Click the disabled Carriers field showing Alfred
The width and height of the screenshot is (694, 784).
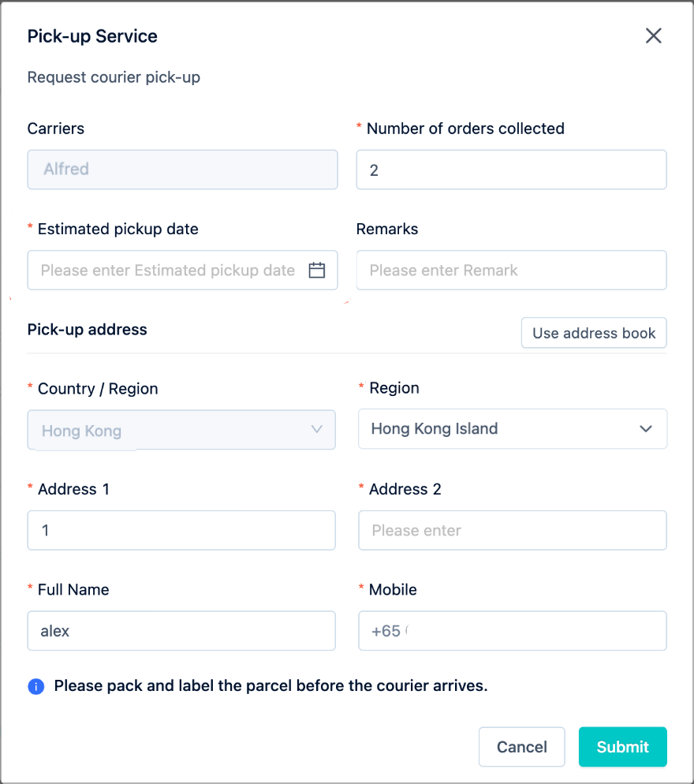pos(182,170)
